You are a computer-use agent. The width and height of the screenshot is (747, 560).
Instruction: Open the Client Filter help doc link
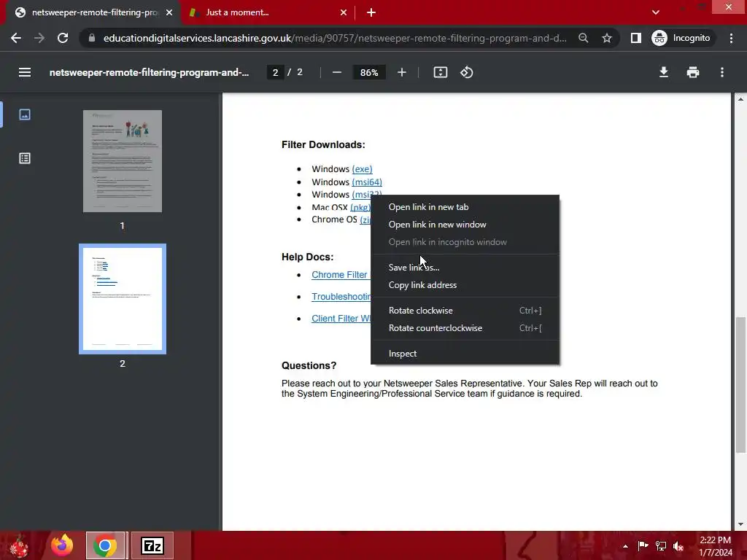341,319
